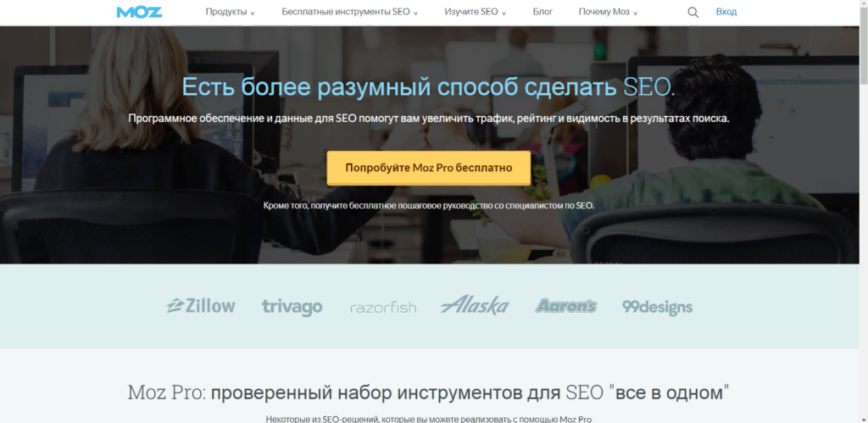This screenshot has height=423, width=868.
Task: Expand the Продукты dropdown chevron
Action: [253, 14]
